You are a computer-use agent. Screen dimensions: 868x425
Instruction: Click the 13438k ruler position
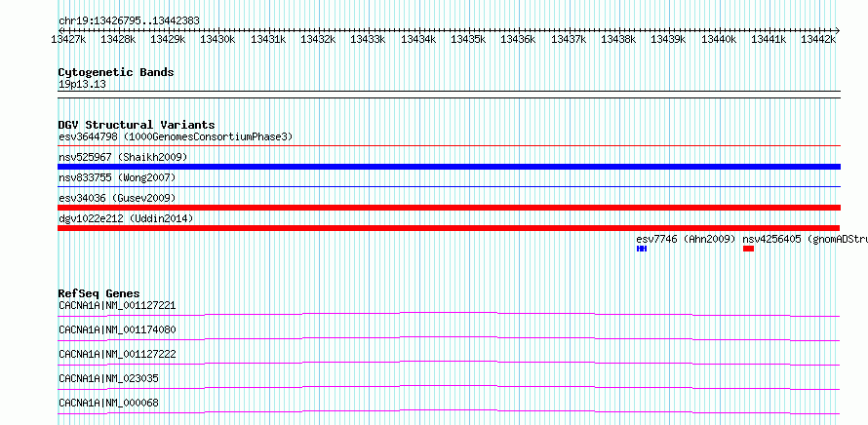pyautogui.click(x=619, y=39)
